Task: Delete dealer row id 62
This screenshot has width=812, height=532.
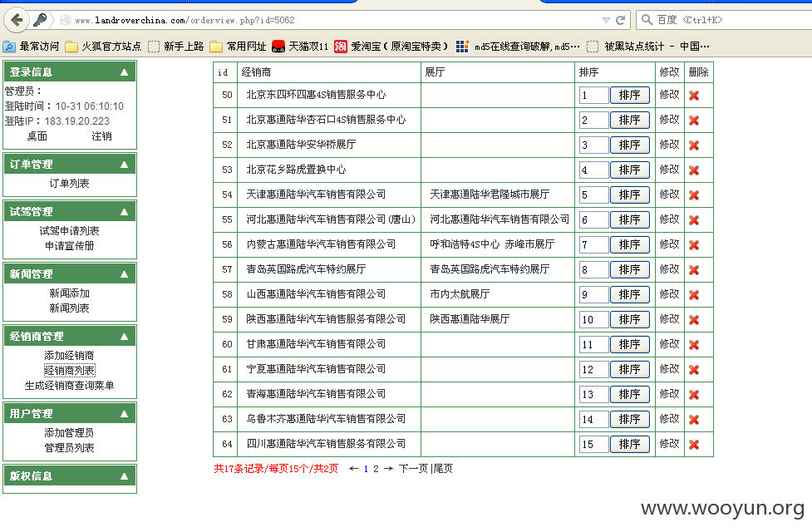Action: [x=694, y=395]
